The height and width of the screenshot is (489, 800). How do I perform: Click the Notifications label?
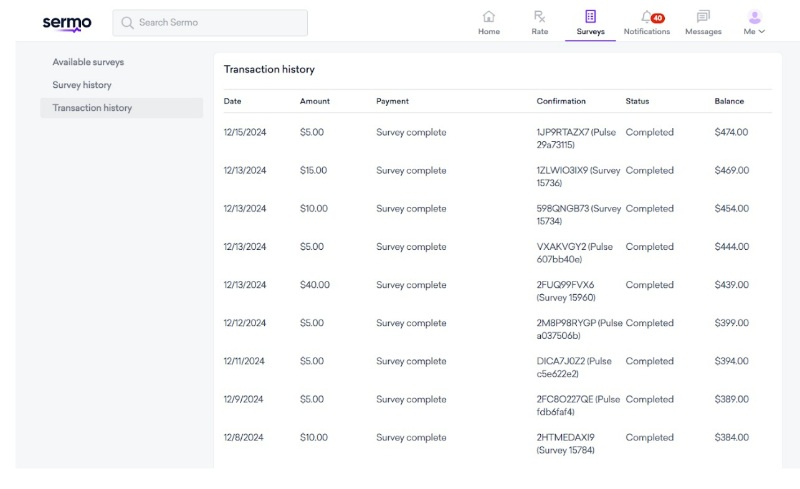pos(646,32)
